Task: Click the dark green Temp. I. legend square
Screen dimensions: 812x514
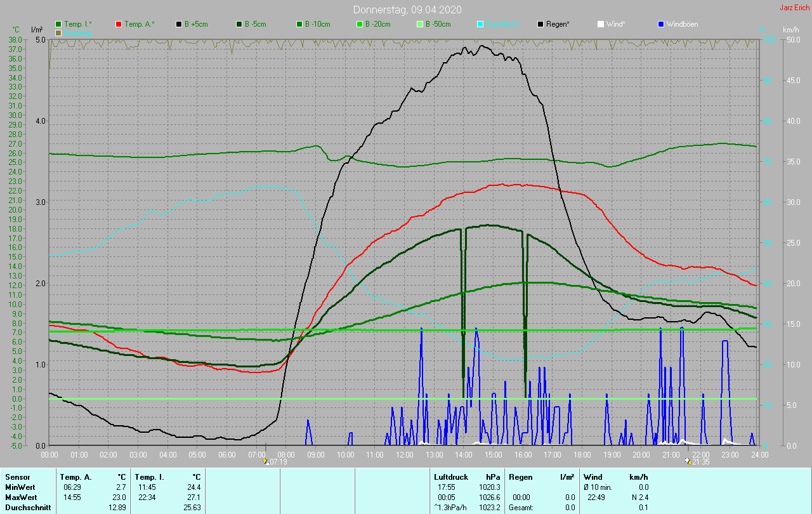Action: click(59, 24)
